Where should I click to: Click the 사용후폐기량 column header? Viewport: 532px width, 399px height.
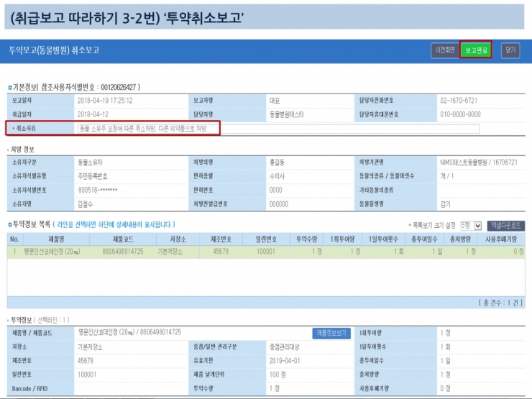[501, 239]
